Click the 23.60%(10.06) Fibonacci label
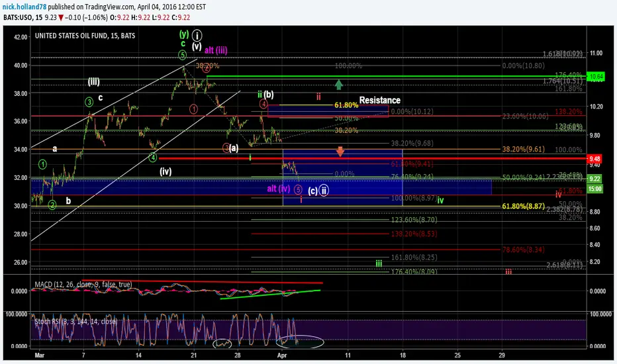617x364 pixels. pyautogui.click(x=524, y=116)
